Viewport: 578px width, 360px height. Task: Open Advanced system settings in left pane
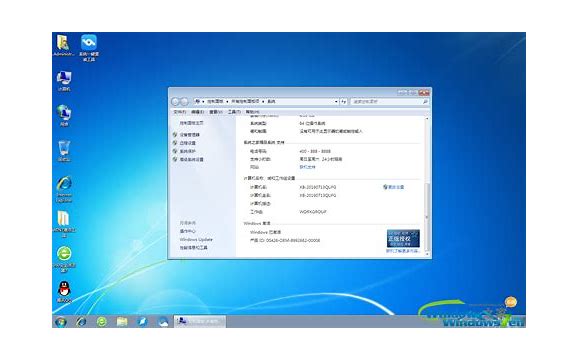(x=191, y=160)
